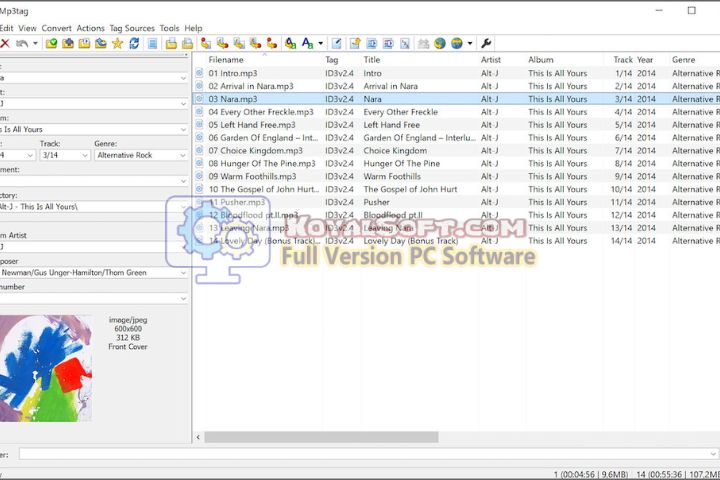The height and width of the screenshot is (480, 720).
Task: Click 'Front Cover' cover type text
Action: [x=128, y=346]
